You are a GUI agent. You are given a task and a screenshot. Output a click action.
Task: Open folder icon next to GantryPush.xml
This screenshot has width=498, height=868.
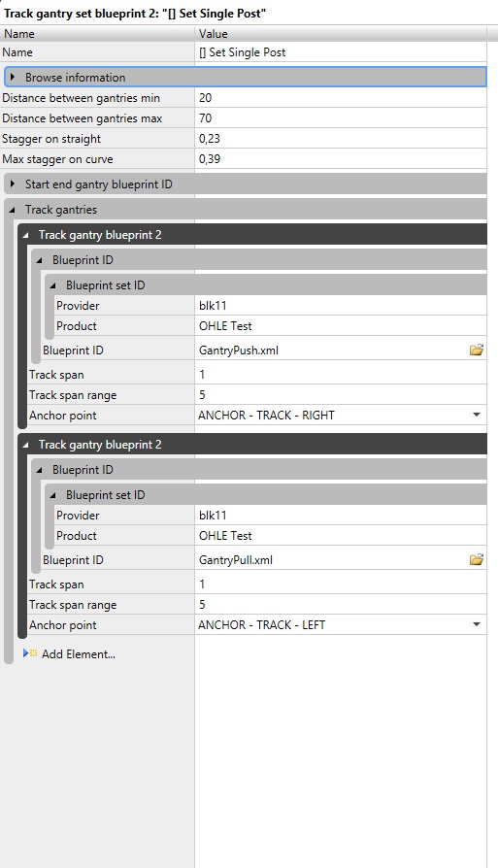[477, 350]
